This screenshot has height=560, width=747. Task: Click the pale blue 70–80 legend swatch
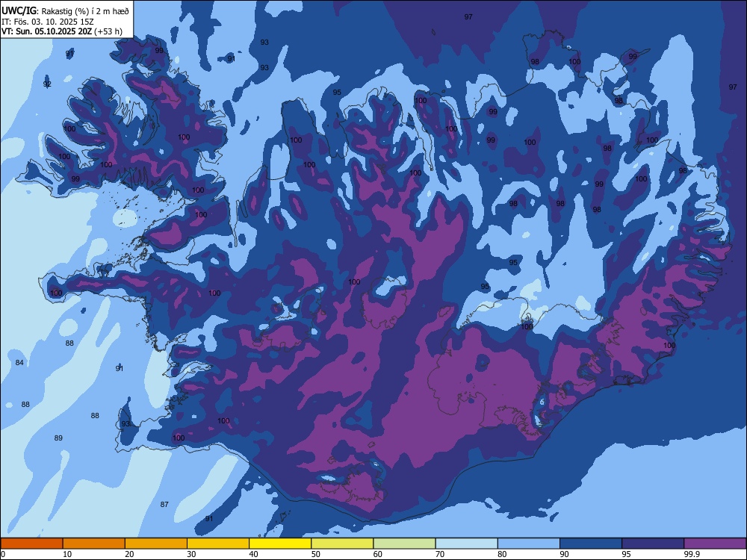(466, 544)
